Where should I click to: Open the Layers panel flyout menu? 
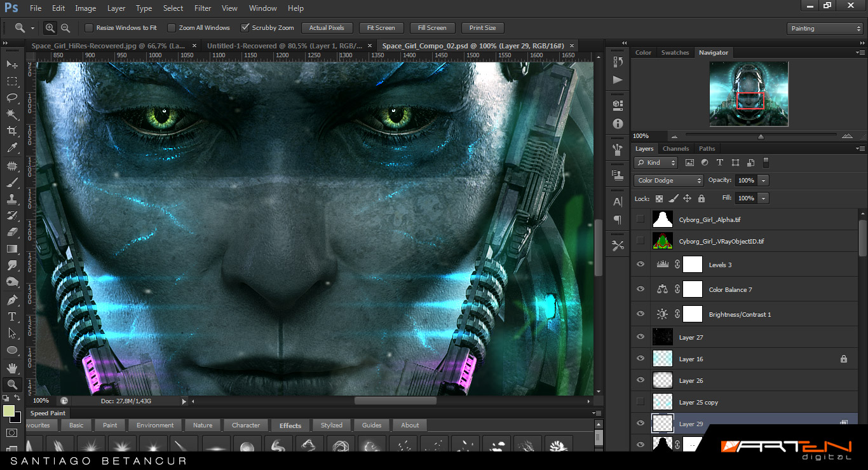(x=860, y=148)
